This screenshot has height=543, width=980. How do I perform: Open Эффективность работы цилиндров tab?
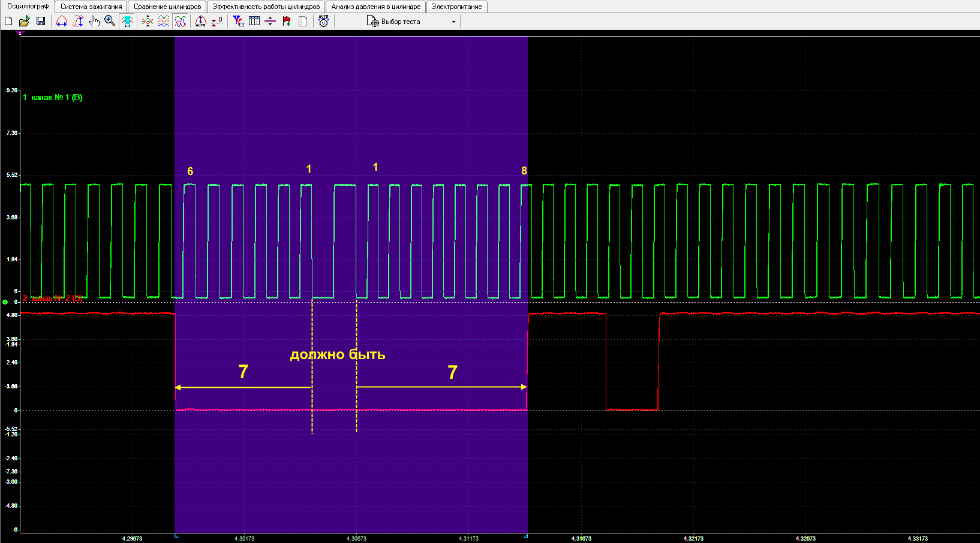click(266, 7)
